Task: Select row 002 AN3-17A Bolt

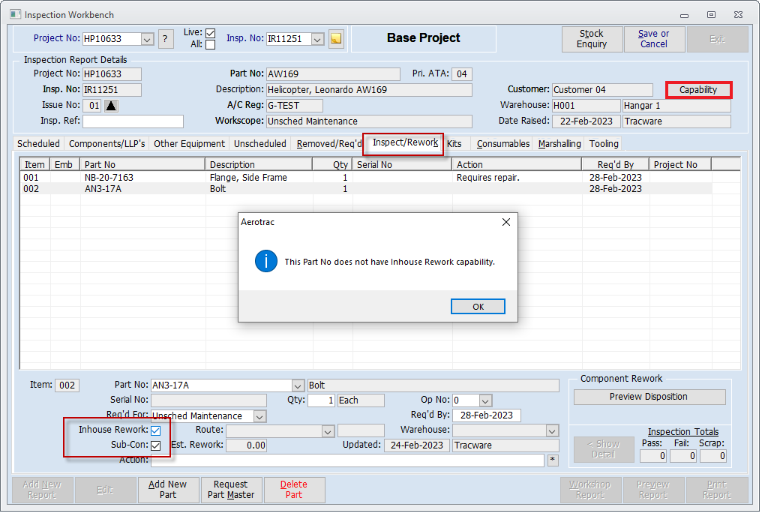Action: click(x=366, y=189)
